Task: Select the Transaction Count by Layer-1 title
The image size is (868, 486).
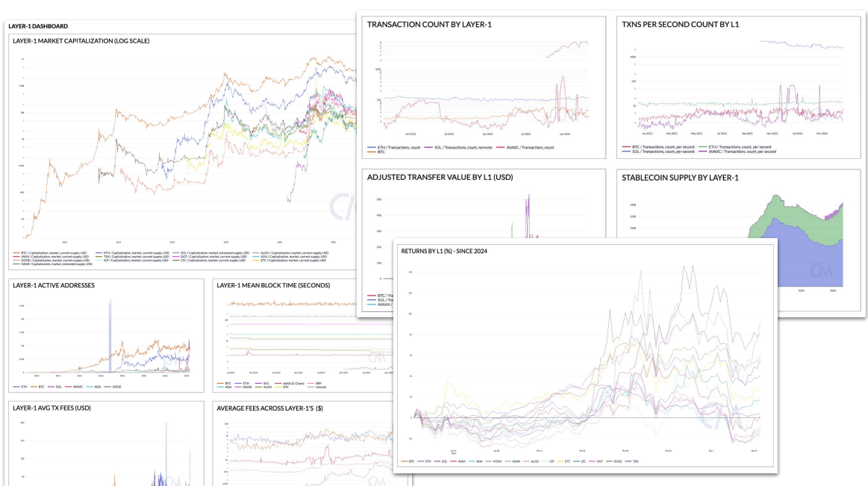Action: tap(429, 25)
